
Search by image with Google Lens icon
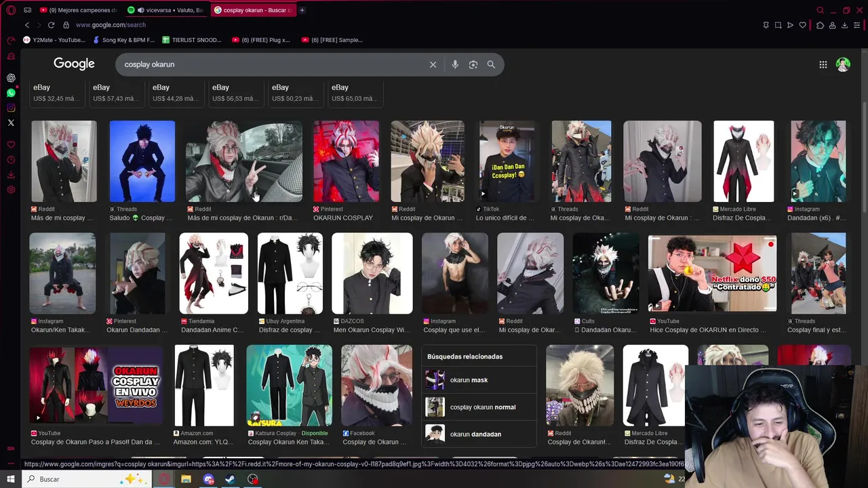[473, 64]
